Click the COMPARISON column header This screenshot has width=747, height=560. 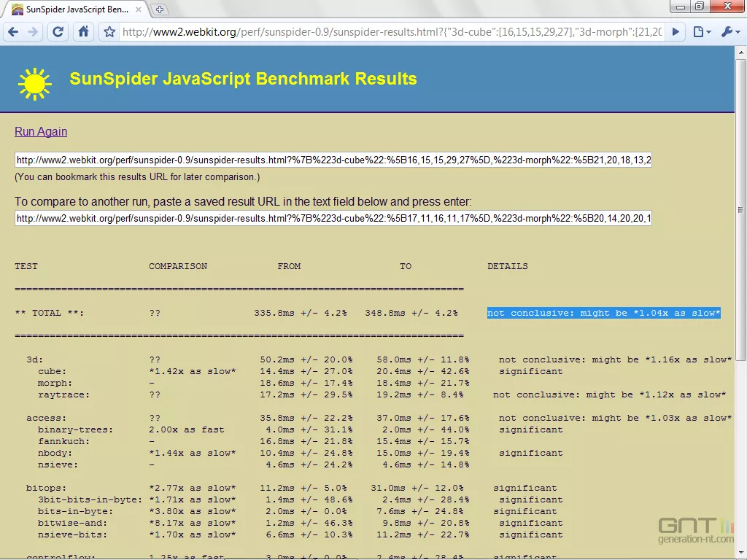click(178, 266)
